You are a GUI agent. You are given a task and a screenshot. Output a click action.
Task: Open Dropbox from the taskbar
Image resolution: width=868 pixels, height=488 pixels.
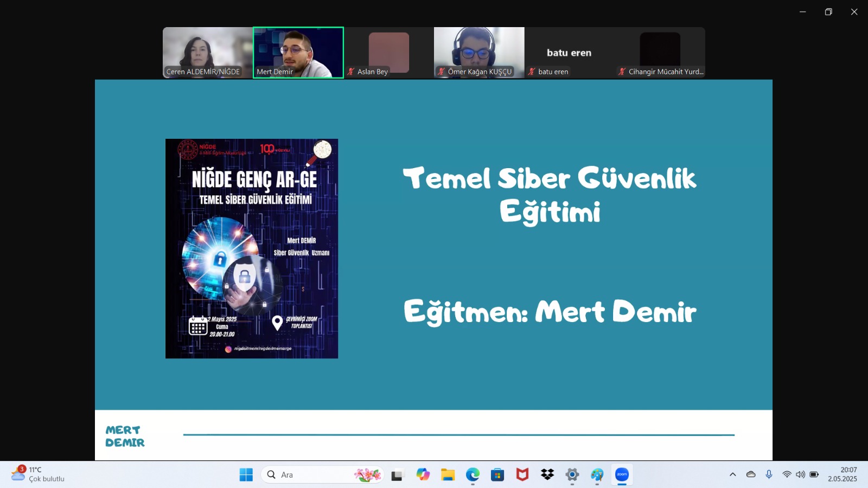pos(547,474)
